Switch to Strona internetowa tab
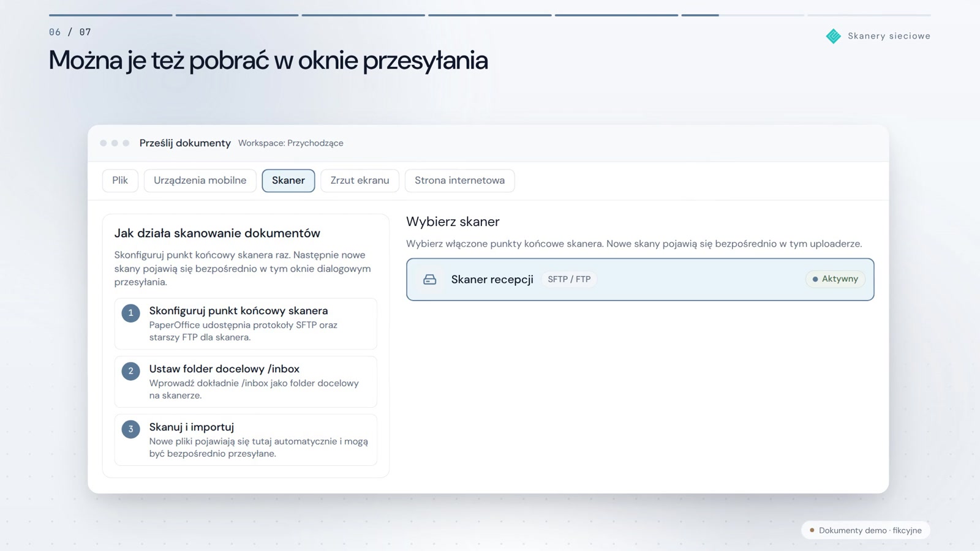This screenshot has width=980, height=551. 459,181
